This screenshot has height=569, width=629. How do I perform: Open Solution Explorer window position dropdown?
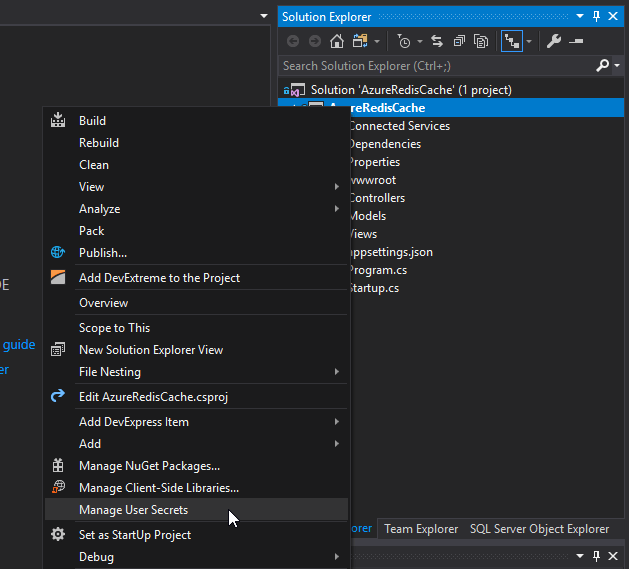coord(582,17)
